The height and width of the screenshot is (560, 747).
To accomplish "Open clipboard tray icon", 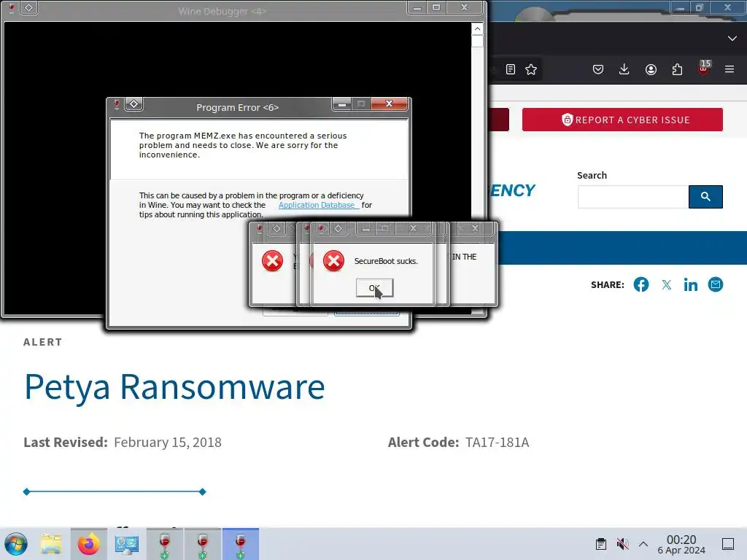I will coord(601,544).
